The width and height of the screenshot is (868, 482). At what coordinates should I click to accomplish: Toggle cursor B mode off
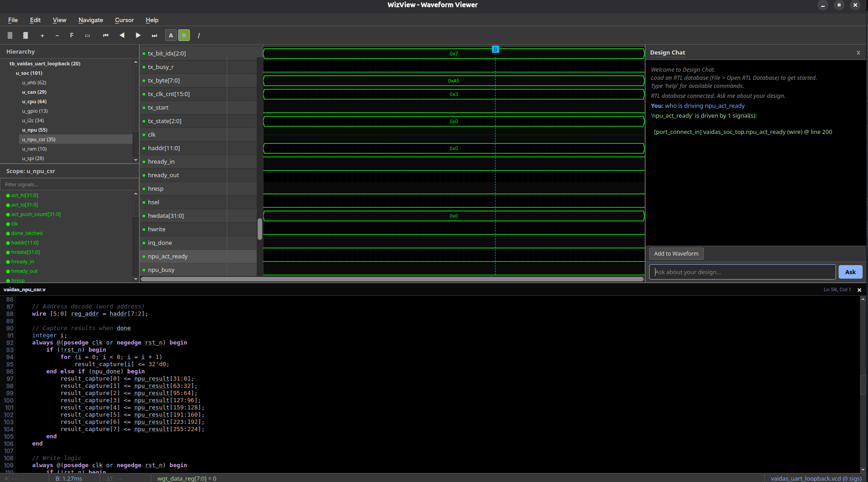[184, 35]
